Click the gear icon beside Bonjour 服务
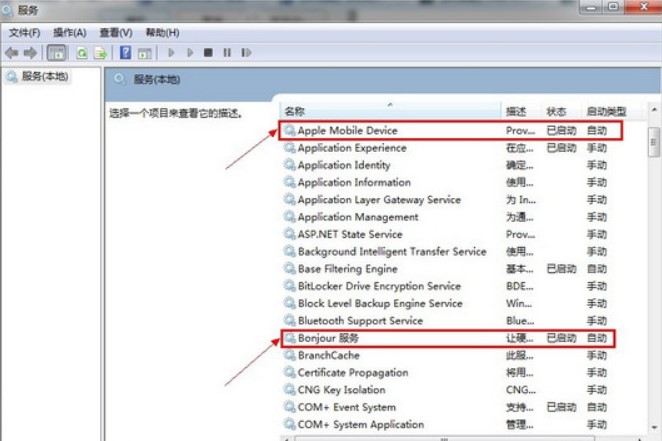 (x=290, y=338)
